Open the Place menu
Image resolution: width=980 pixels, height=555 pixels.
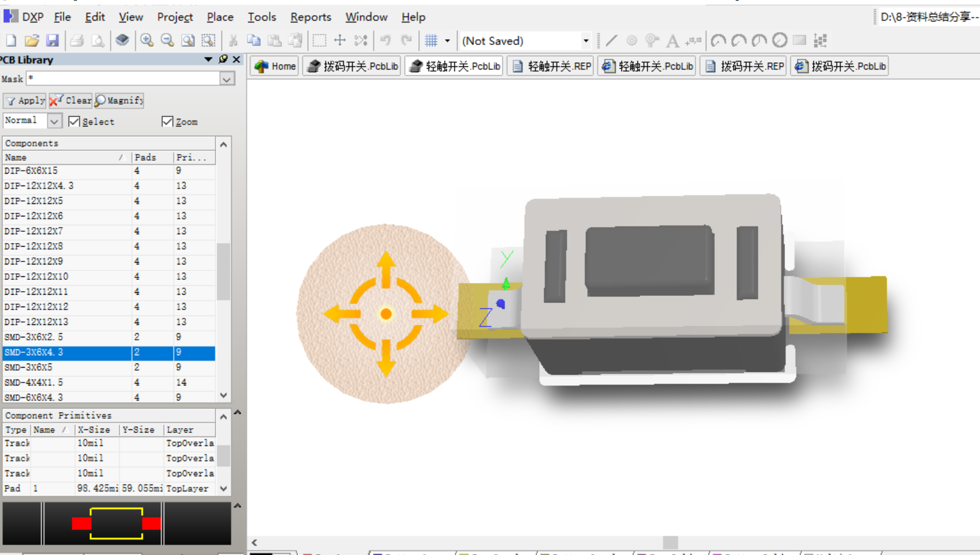(220, 17)
